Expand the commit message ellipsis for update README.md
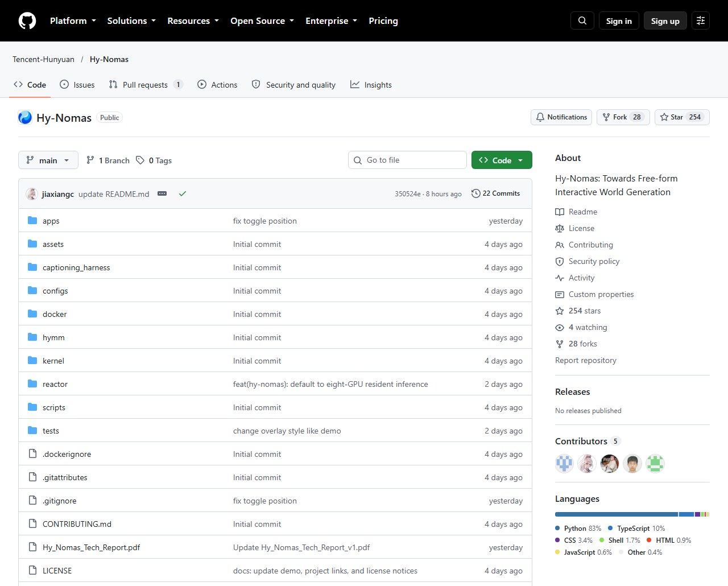This screenshot has width=728, height=586. pos(162,193)
